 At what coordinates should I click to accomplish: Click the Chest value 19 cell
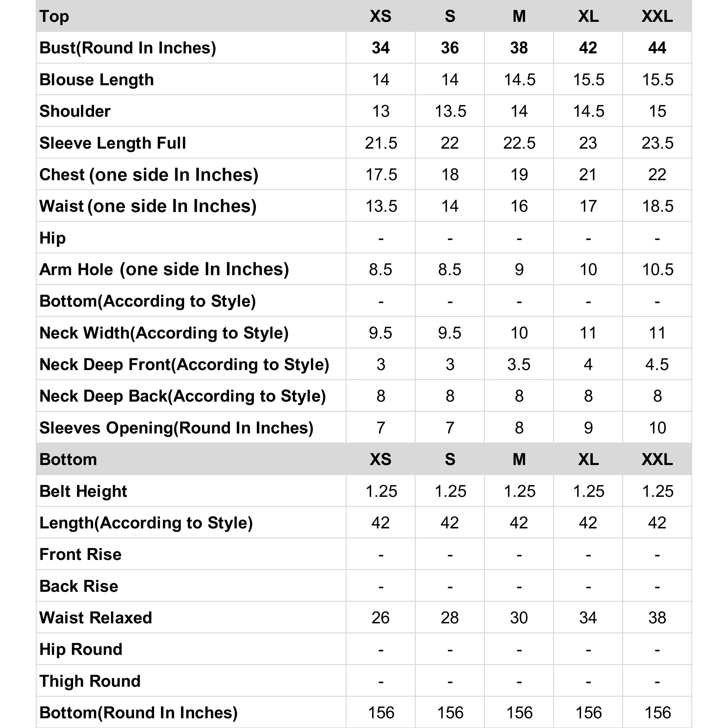(519, 175)
